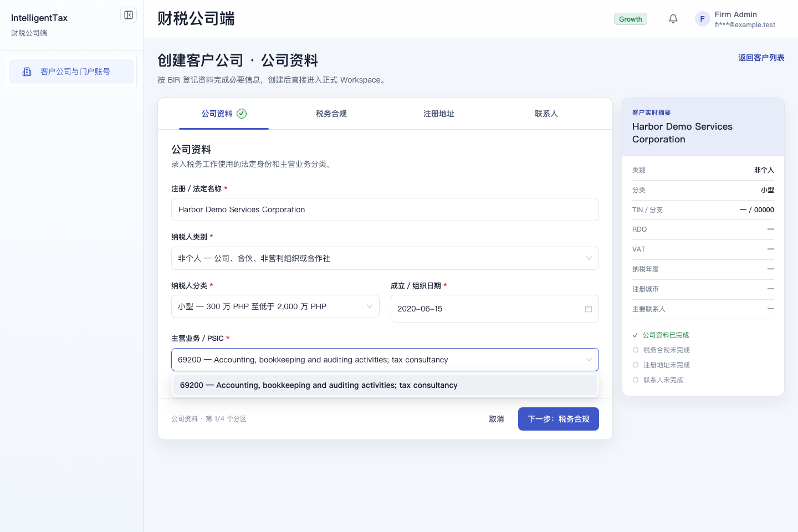Click the 客户实时摘要 heading
This screenshot has height=532, width=798.
[652, 112]
